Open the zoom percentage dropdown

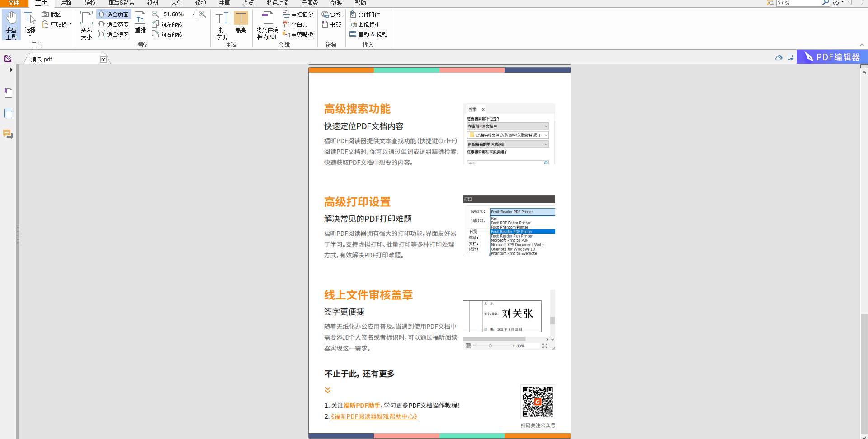[193, 14]
